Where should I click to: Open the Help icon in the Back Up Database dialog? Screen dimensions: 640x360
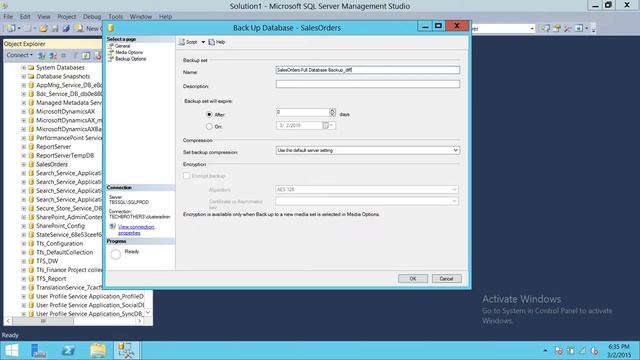click(211, 42)
